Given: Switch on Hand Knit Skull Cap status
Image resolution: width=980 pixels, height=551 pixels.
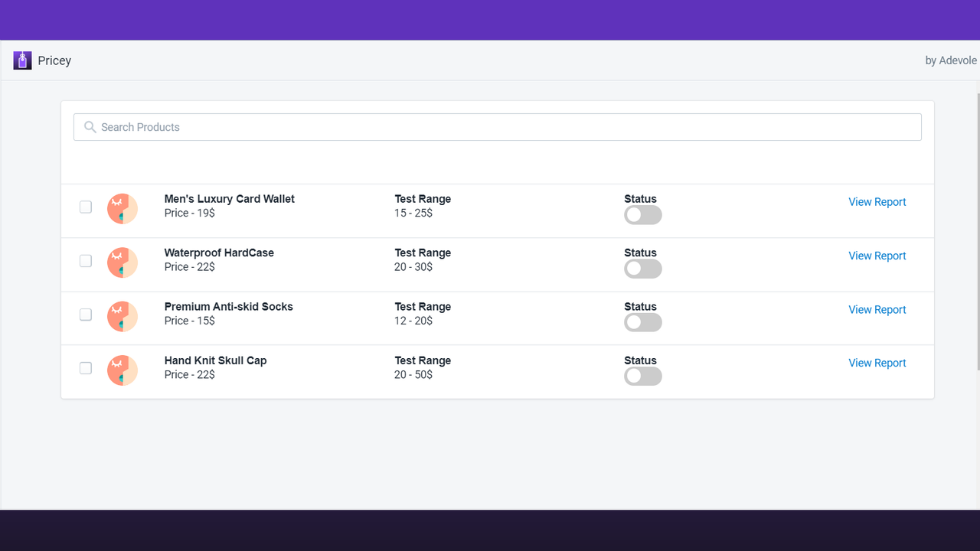Looking at the screenshot, I should click(643, 377).
